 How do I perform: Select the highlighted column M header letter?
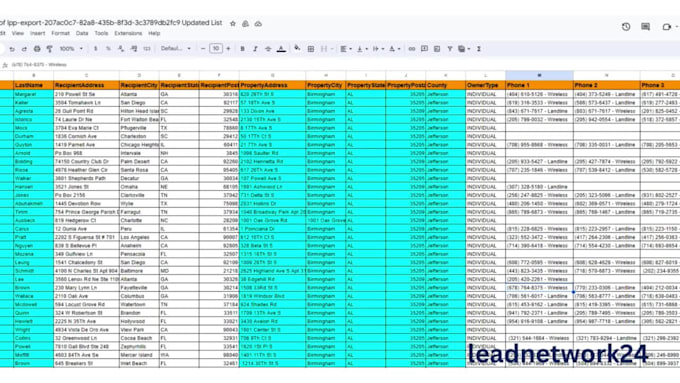(x=539, y=75)
